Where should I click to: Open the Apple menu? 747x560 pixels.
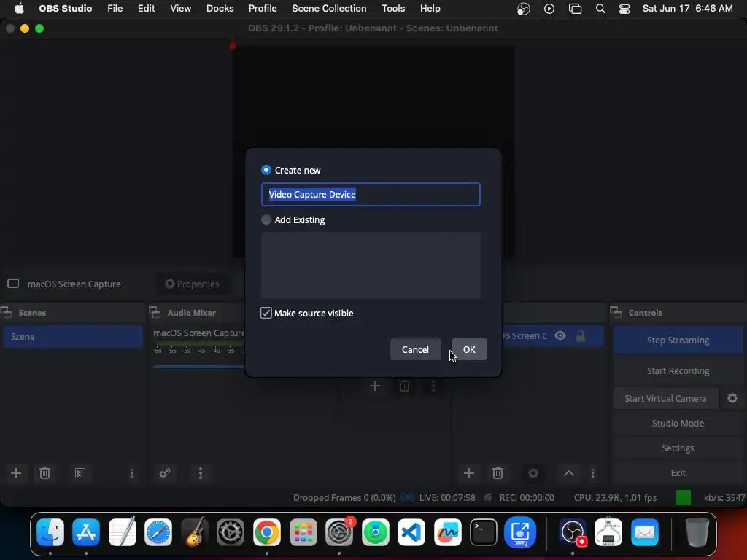click(x=19, y=8)
